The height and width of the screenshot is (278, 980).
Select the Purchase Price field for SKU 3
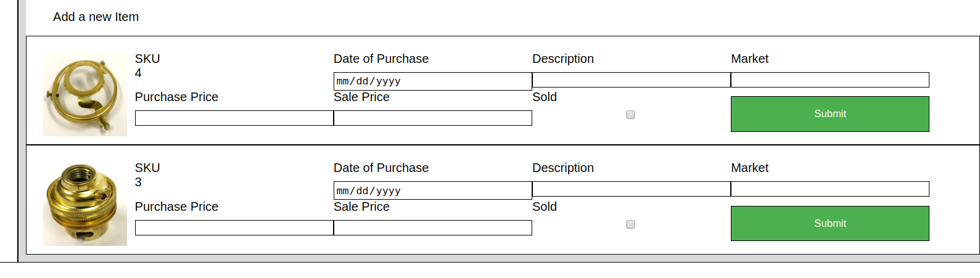click(234, 228)
